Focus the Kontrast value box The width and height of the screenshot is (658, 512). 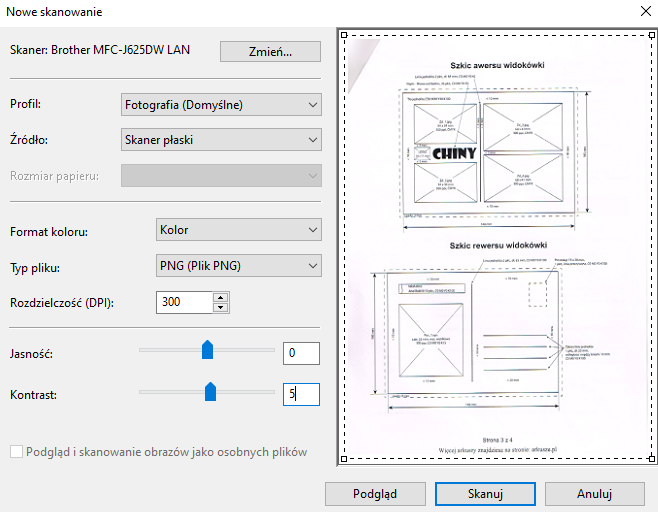(300, 395)
